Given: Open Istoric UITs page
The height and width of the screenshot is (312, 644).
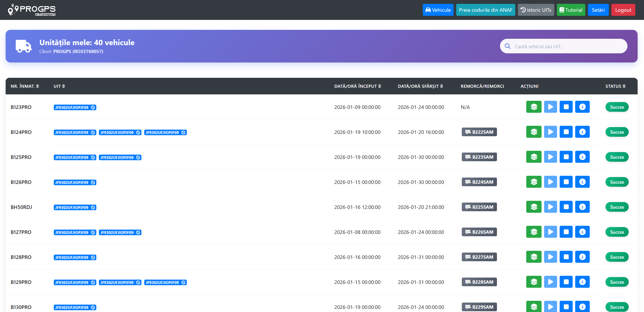Looking at the screenshot, I should point(536,10).
